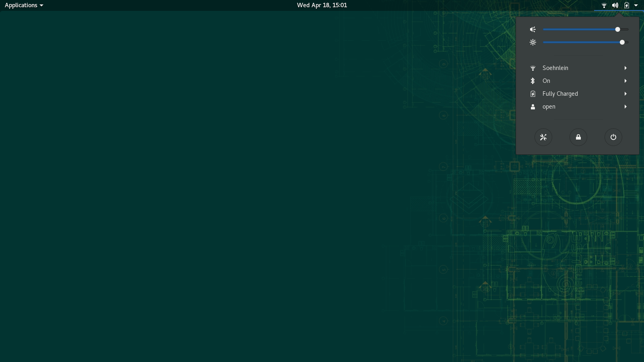Click the brightness sun icon
The width and height of the screenshot is (644, 362).
tap(533, 42)
